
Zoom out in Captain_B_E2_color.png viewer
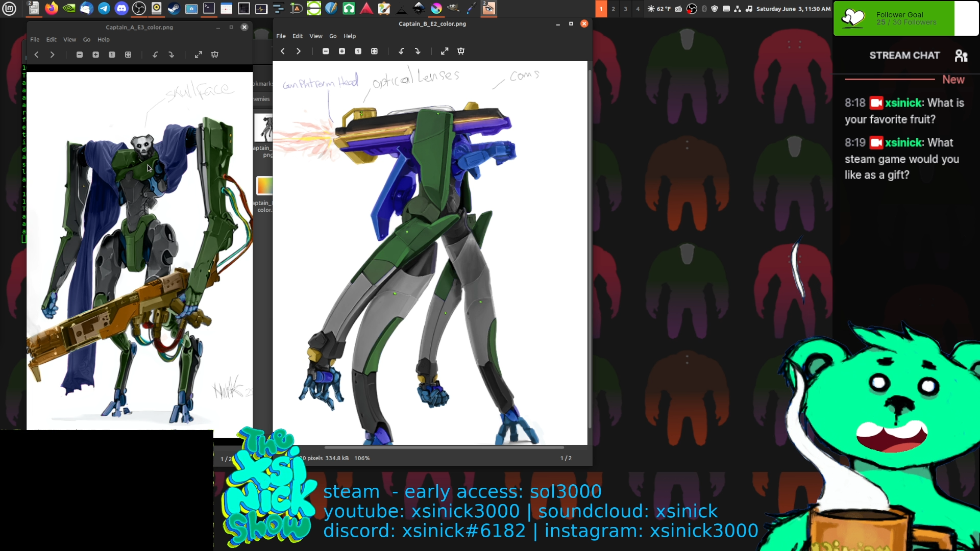click(326, 51)
